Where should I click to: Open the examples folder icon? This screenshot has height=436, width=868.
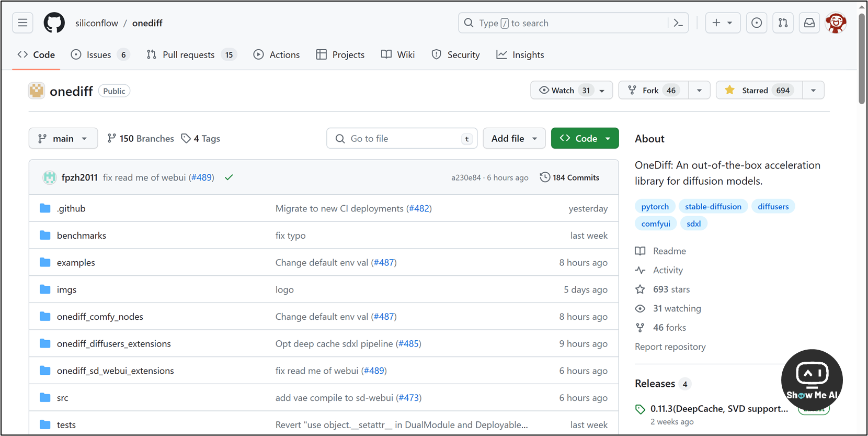[x=45, y=262]
